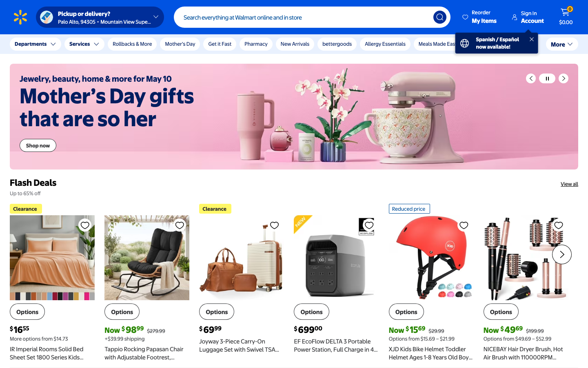588x368 pixels.
Task: Click the Reorder My Items heart icon
Action: tap(465, 17)
